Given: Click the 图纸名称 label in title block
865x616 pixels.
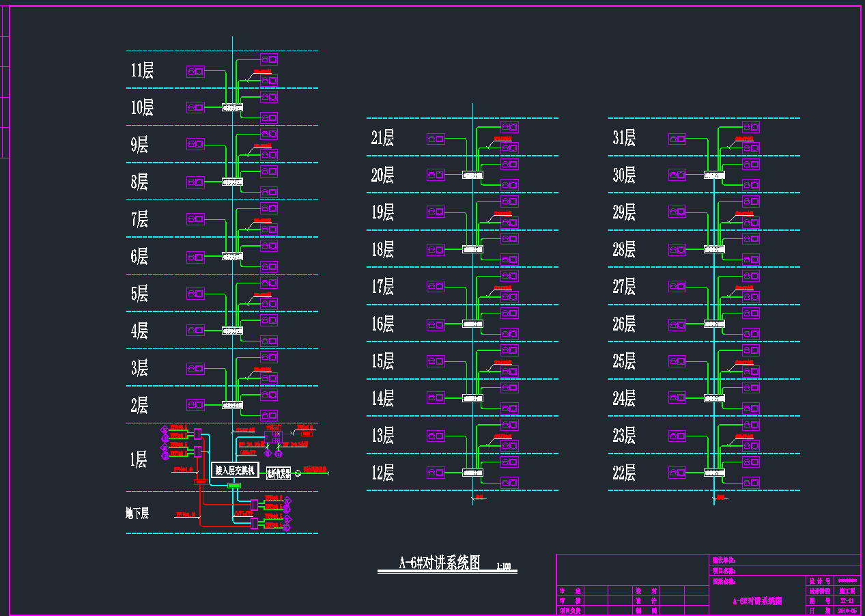Looking at the screenshot, I should click(x=724, y=581).
